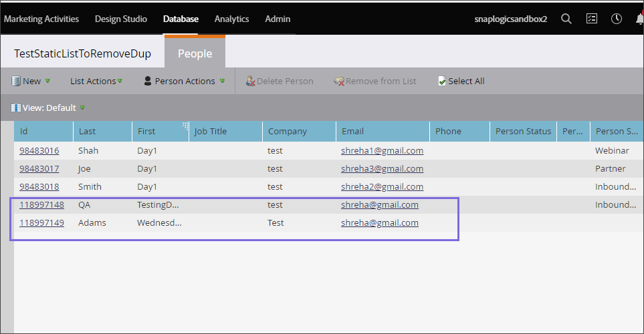Sort by the First column header
The height and width of the screenshot is (334, 644).
click(160, 132)
